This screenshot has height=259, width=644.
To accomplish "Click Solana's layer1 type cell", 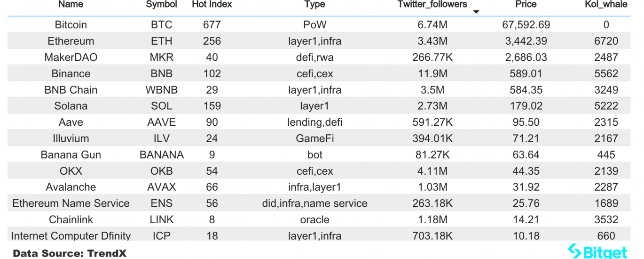I will pyautogui.click(x=314, y=106).
